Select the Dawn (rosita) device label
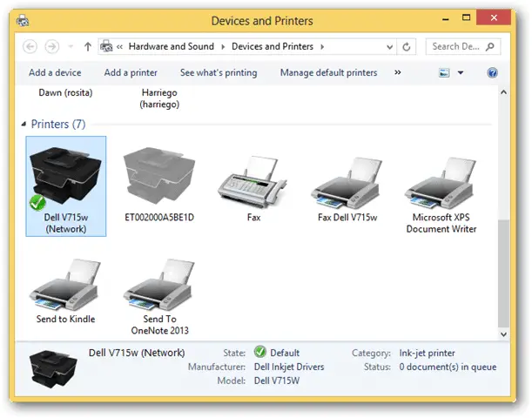 [x=65, y=92]
